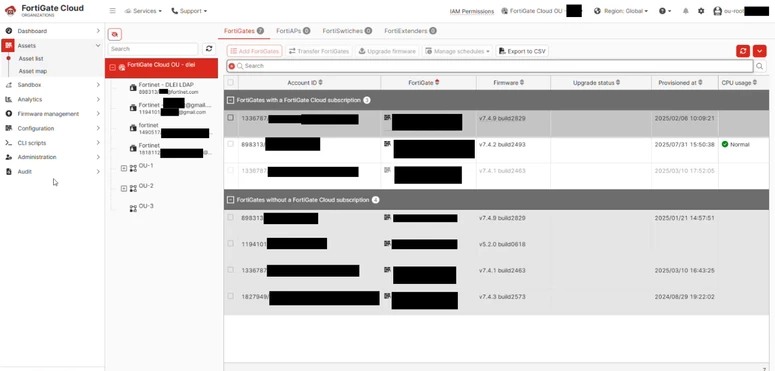
Task: Click the red add-filter plus icon
Action: click(232, 66)
